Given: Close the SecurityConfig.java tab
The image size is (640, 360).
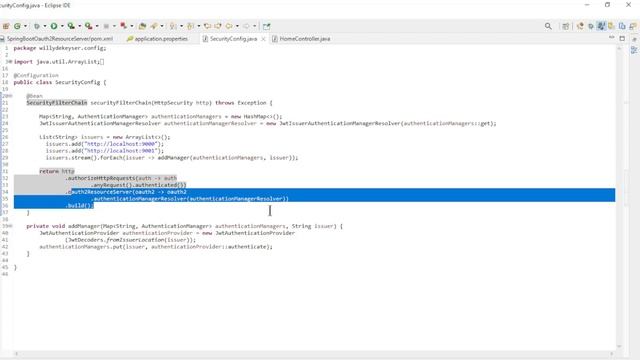Looking at the screenshot, I should (263, 39).
